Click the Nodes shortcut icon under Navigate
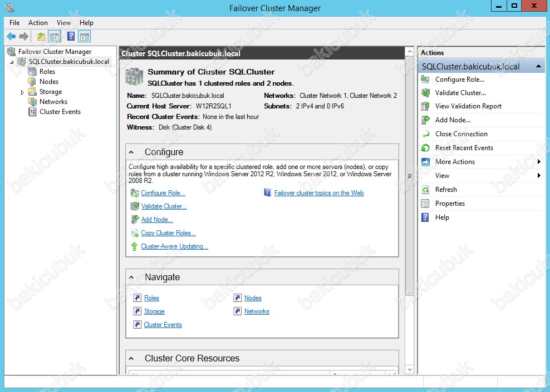Screen dimensions: 550x392 click(238, 298)
